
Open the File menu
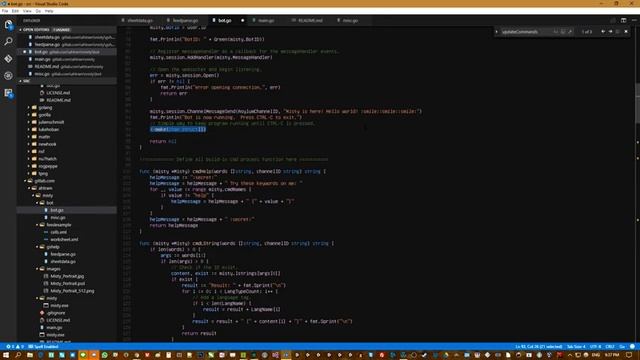(x=5, y=11)
